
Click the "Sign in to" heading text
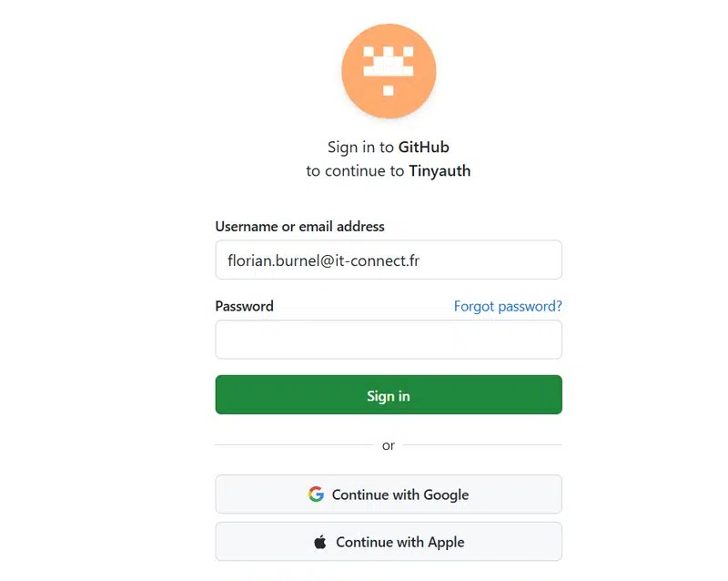click(360, 147)
